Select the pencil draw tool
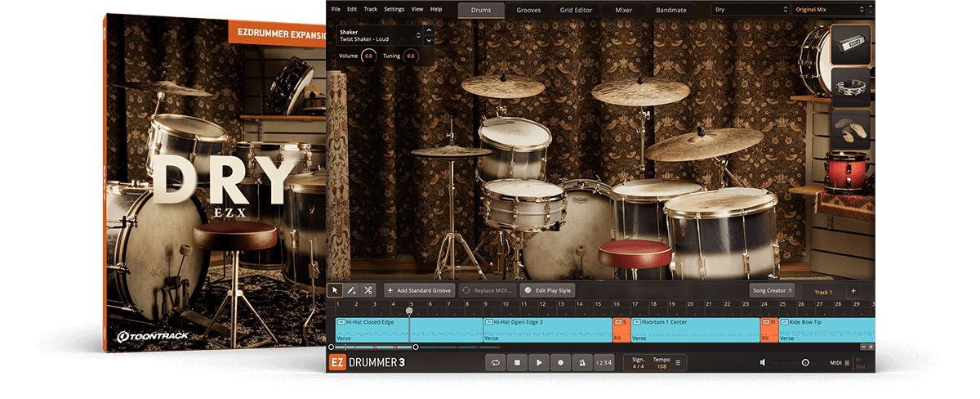Viewport: 980px width, 399px height. coord(351,290)
